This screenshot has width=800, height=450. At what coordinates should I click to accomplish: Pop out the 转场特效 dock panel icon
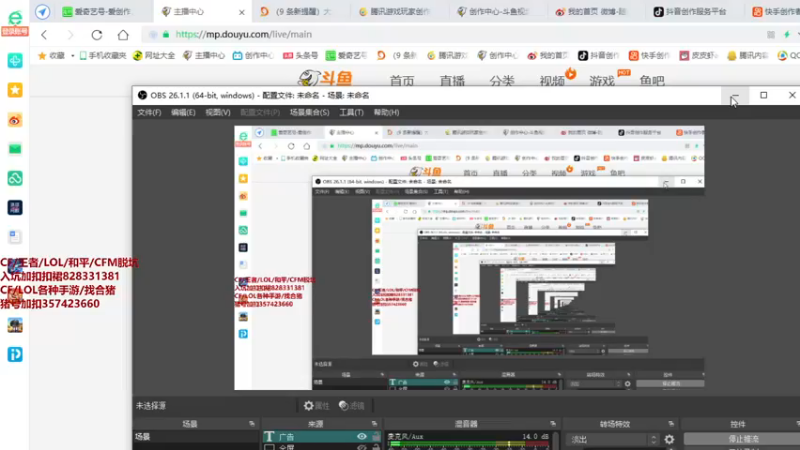pos(671,423)
